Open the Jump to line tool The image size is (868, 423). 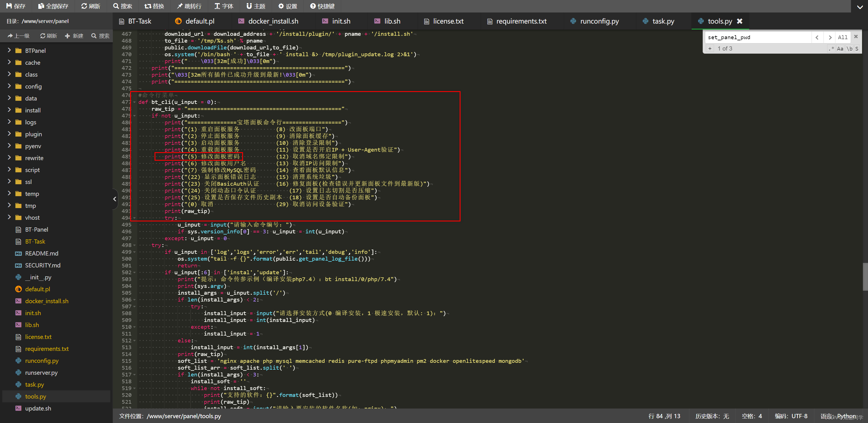pyautogui.click(x=189, y=6)
